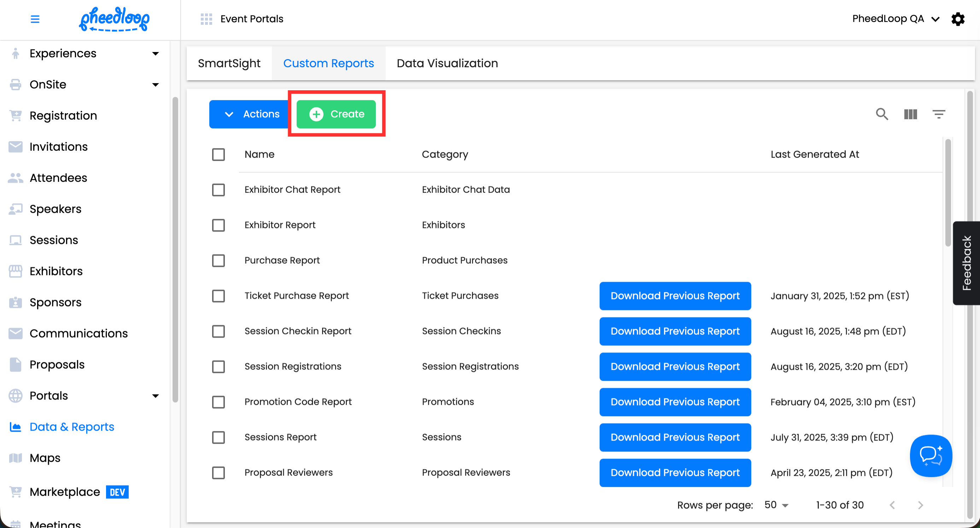Click the search magnifier icon
Image resolution: width=980 pixels, height=528 pixels.
point(882,114)
